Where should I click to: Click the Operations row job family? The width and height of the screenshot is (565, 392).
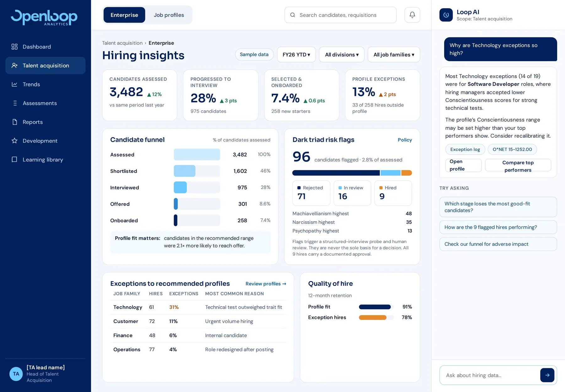click(x=127, y=350)
